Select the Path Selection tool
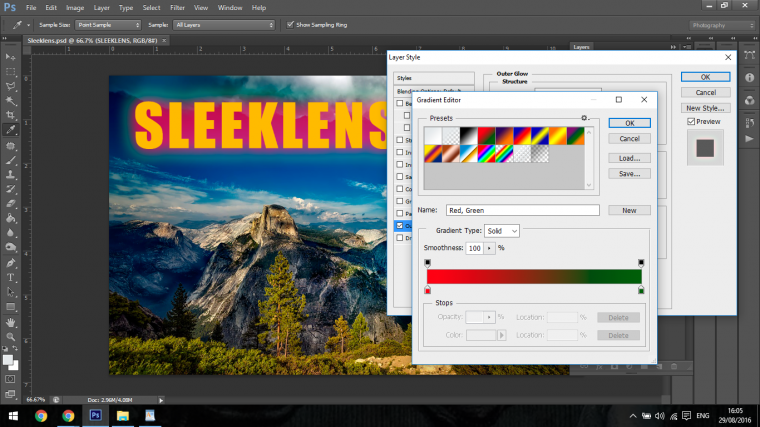Viewport: 760px width, 427px height. tap(10, 292)
